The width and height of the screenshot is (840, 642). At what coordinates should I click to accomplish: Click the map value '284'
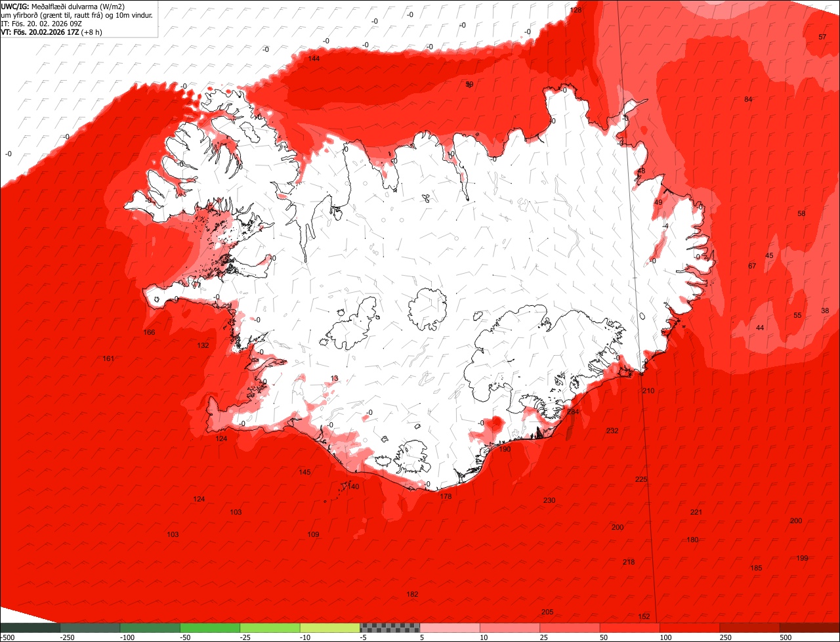click(x=574, y=412)
